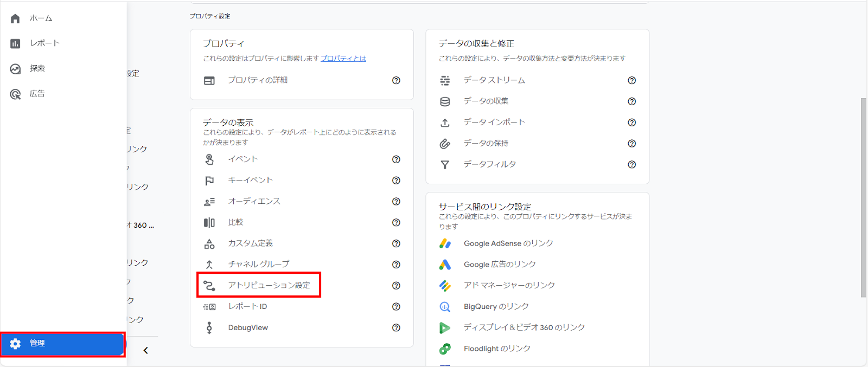868x367 pixels.
Task: Click the DebugView icon
Action: 209,328
